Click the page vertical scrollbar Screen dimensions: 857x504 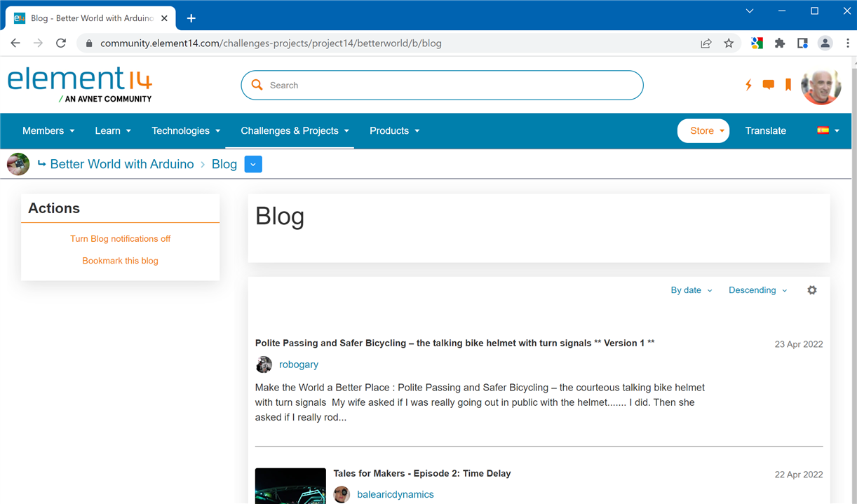(x=853, y=280)
